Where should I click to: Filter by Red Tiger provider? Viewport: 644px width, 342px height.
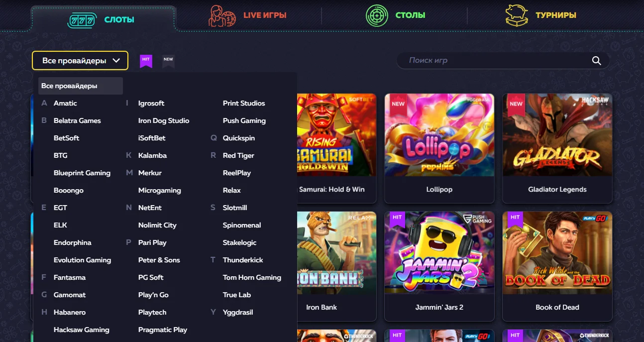point(238,155)
